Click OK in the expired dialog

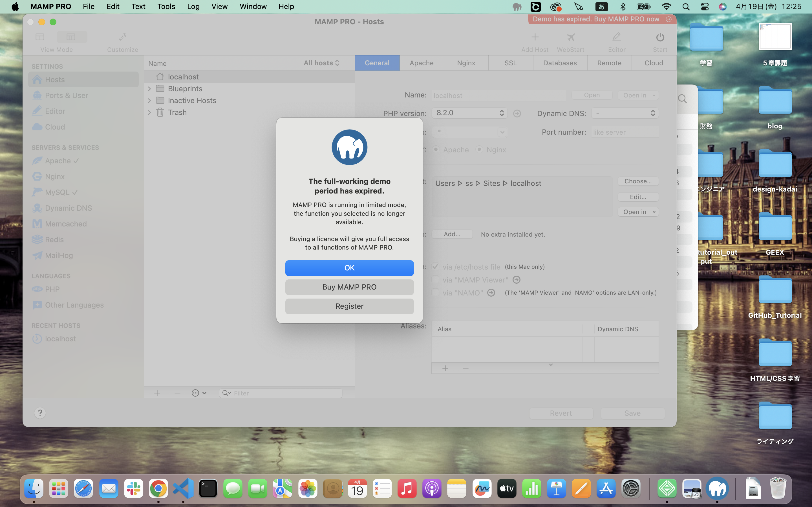click(349, 268)
